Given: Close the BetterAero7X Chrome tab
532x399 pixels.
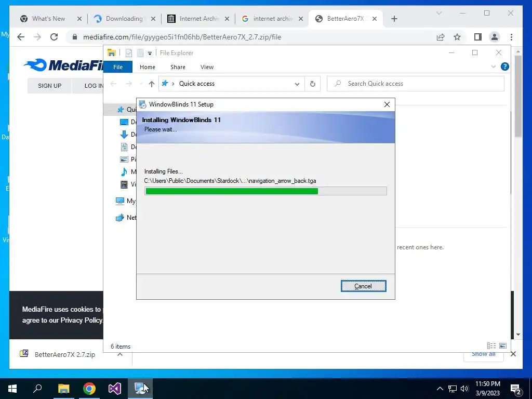Looking at the screenshot, I should pos(374,19).
